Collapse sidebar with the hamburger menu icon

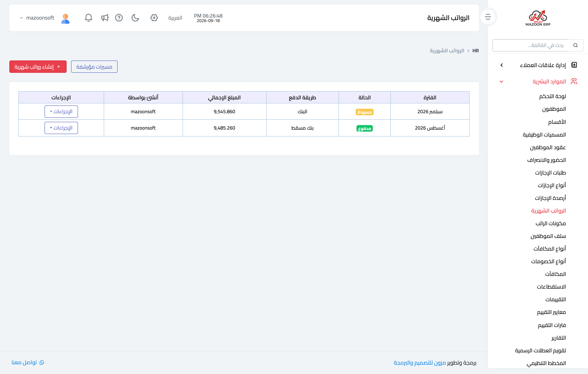point(488,17)
